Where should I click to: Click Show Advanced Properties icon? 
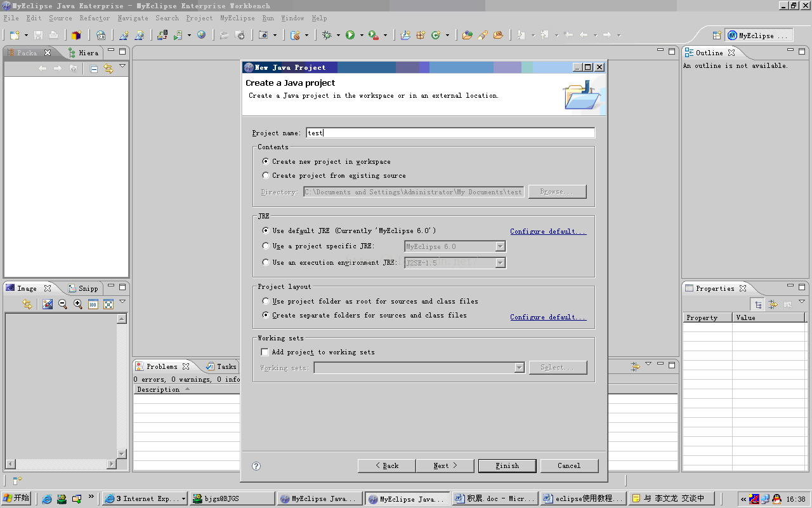coord(773,304)
